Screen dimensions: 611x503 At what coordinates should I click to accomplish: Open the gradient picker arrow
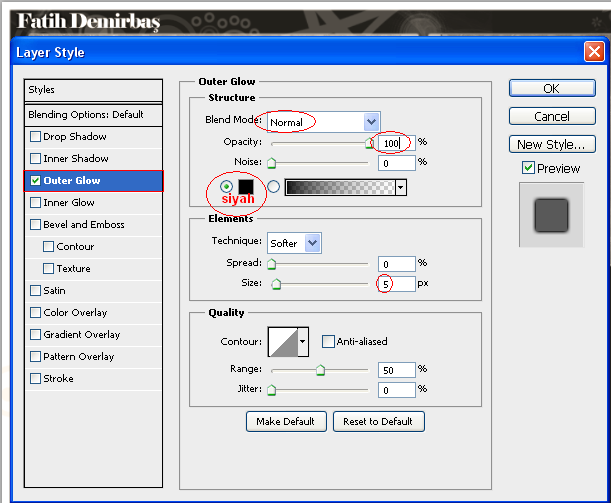coord(401,187)
